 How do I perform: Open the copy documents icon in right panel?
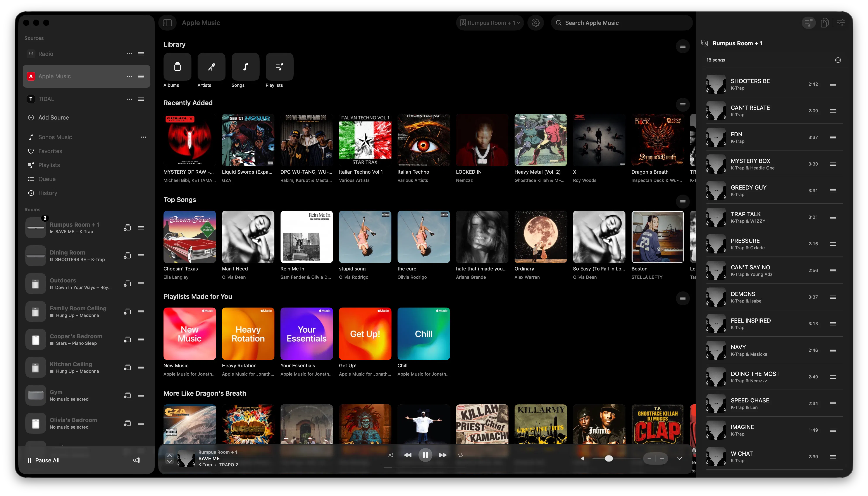[x=825, y=23]
